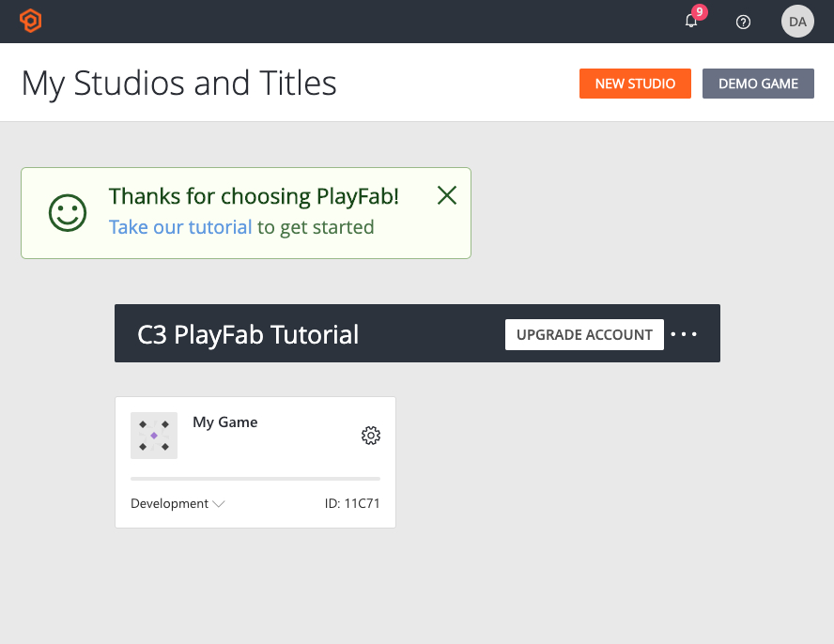Open help via the question mark icon
Image resolution: width=834 pixels, height=644 pixels.
pos(743,21)
